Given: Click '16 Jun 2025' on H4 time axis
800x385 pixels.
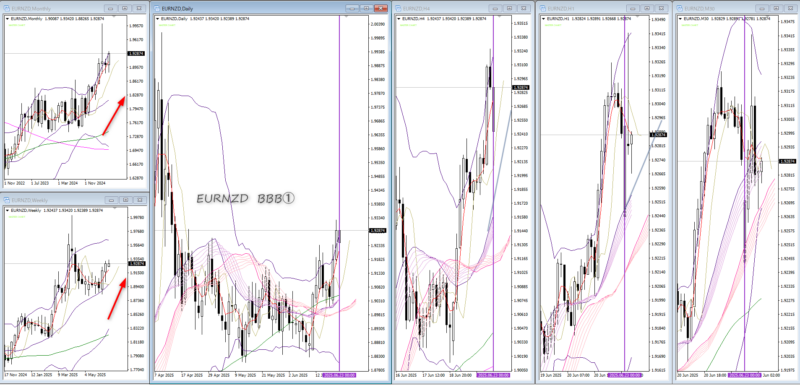Looking at the screenshot, I should tap(406, 375).
